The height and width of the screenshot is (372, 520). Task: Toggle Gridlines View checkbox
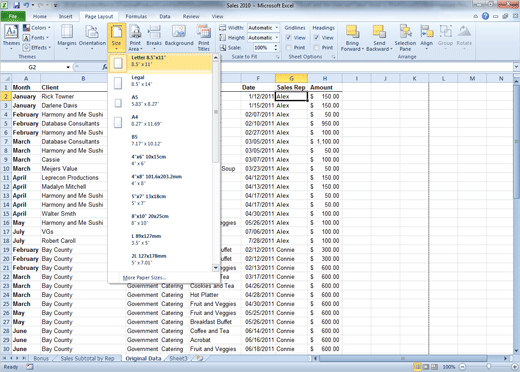(x=289, y=38)
